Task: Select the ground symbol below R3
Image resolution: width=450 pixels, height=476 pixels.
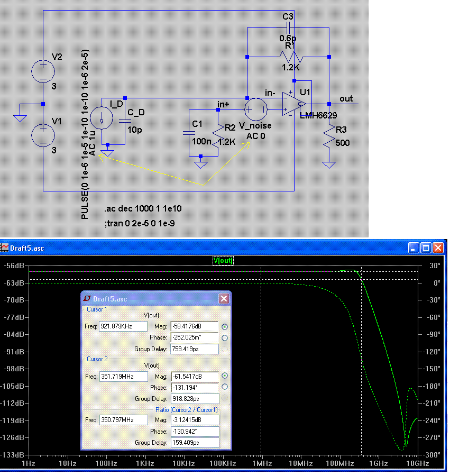Action: pyautogui.click(x=329, y=165)
